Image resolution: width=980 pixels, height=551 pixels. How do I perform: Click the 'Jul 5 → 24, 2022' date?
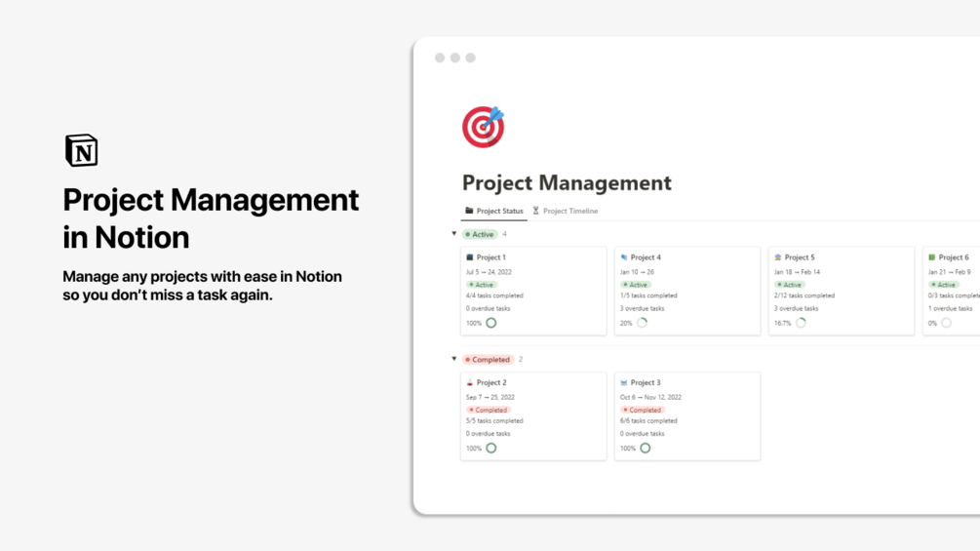coord(489,272)
